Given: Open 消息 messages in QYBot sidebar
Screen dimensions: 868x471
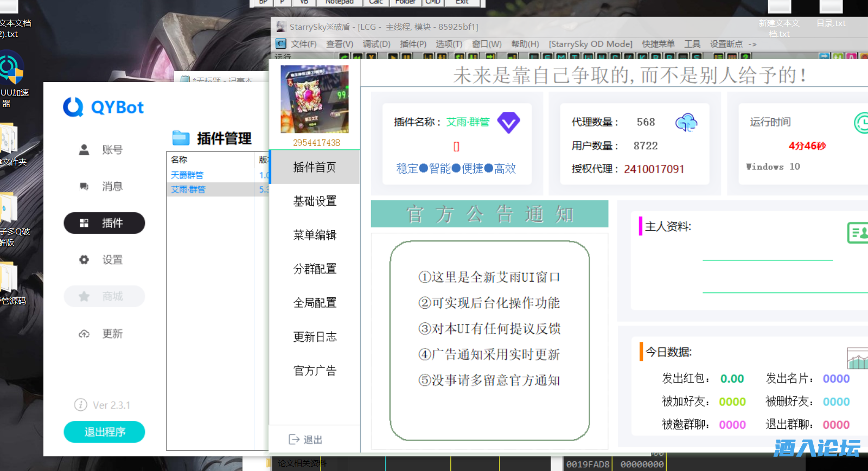Looking at the screenshot, I should pos(104,187).
